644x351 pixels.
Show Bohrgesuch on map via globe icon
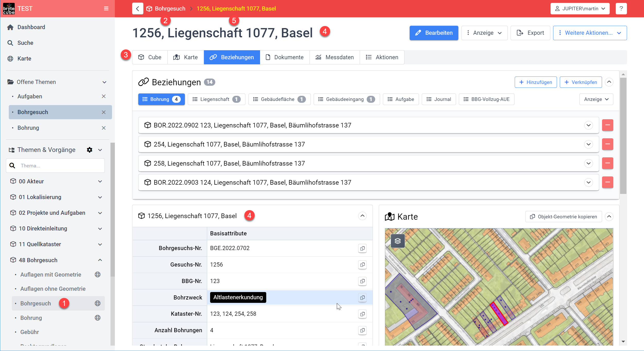click(98, 303)
